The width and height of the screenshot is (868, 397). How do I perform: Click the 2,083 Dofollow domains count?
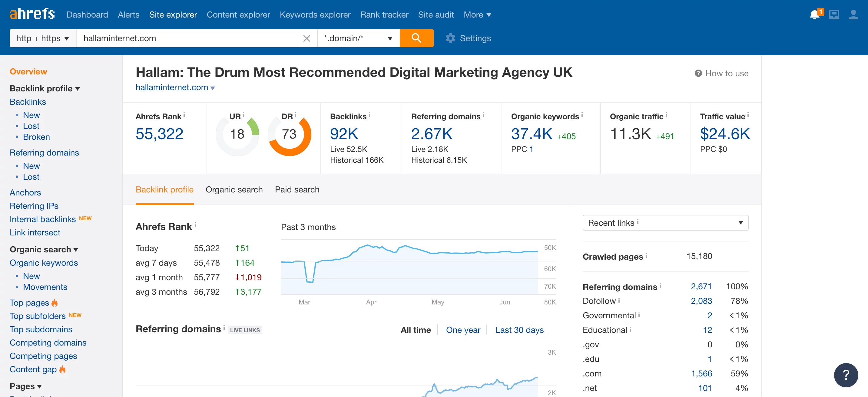tap(701, 301)
